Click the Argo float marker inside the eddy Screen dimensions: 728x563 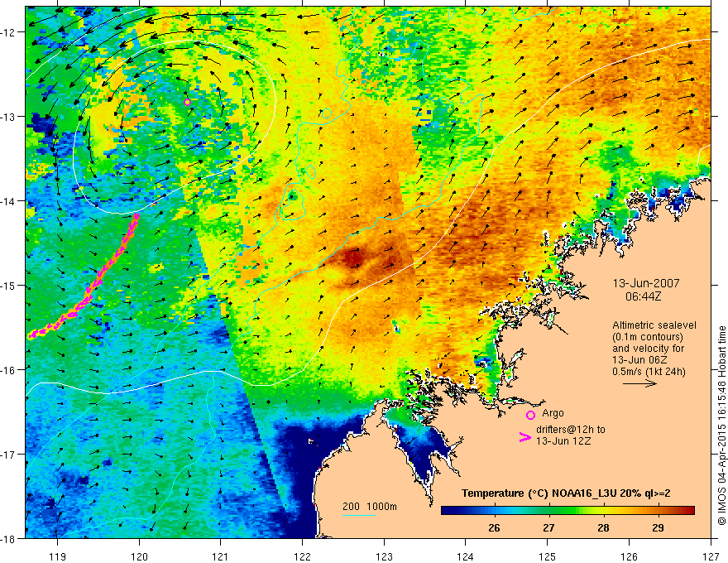click(x=187, y=102)
